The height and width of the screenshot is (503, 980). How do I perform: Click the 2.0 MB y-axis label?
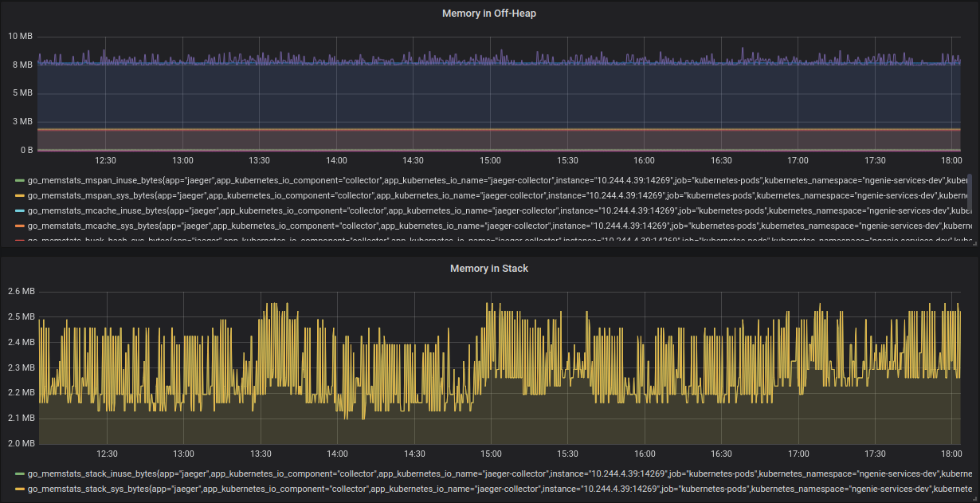(x=21, y=444)
